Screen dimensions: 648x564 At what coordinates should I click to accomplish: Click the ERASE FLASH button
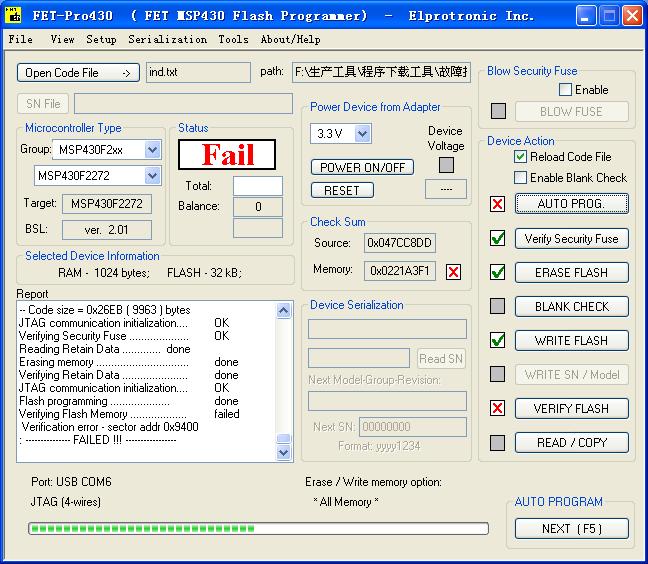[572, 272]
